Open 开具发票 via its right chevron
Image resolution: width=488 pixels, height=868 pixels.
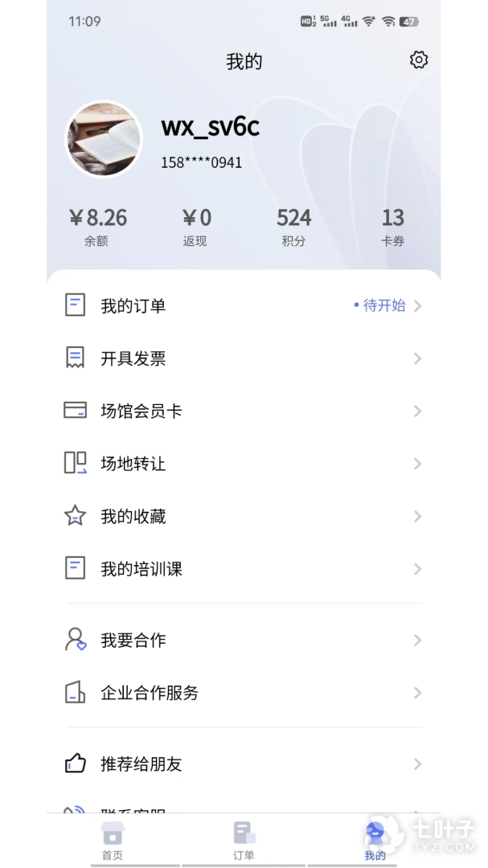[418, 358]
